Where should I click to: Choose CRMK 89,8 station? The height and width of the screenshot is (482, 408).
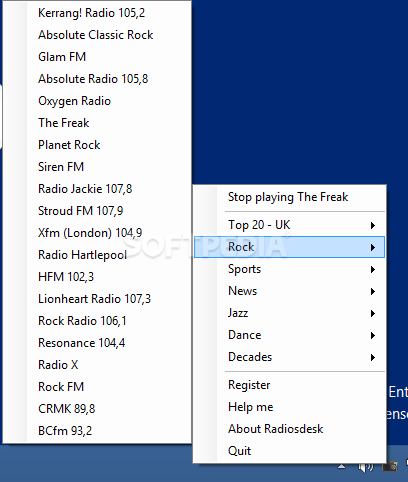97,409
